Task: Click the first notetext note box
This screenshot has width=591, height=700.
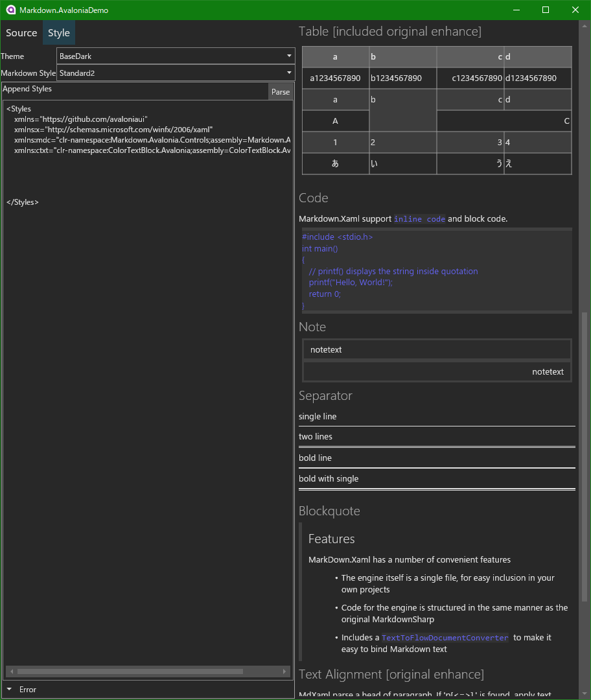Action: click(x=437, y=349)
